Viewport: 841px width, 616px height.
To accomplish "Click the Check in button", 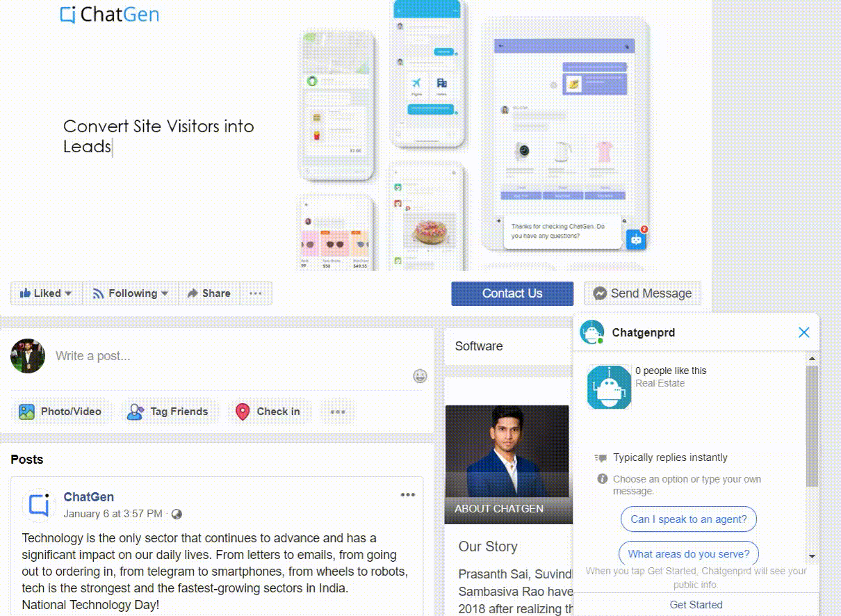I will click(269, 412).
